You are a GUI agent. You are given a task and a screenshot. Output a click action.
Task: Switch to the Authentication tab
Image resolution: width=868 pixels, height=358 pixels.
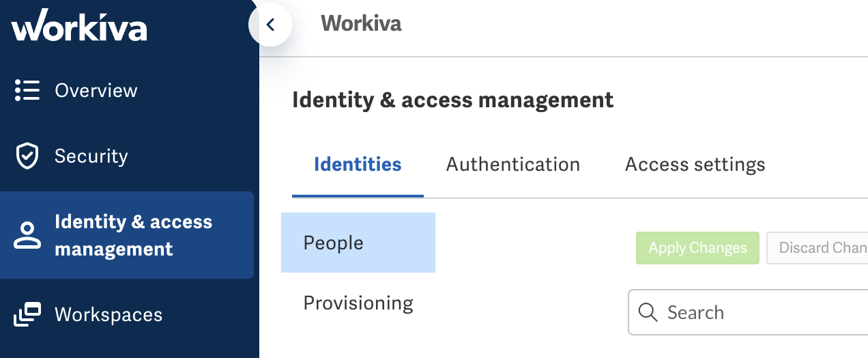click(513, 165)
